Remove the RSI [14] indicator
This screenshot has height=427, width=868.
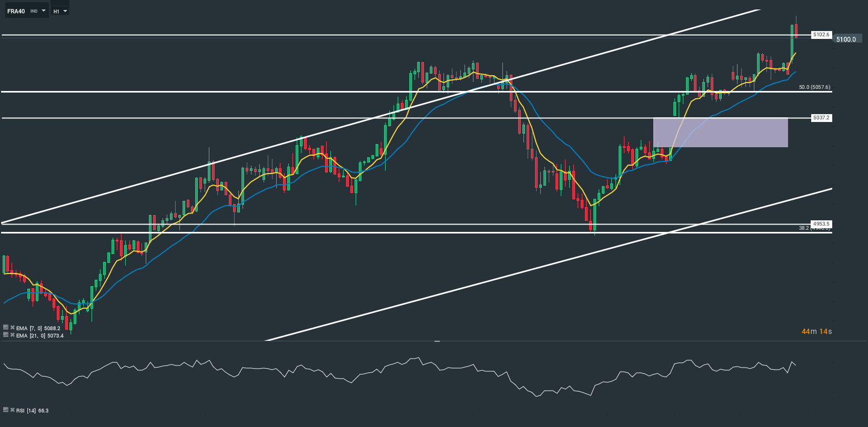tap(12, 410)
